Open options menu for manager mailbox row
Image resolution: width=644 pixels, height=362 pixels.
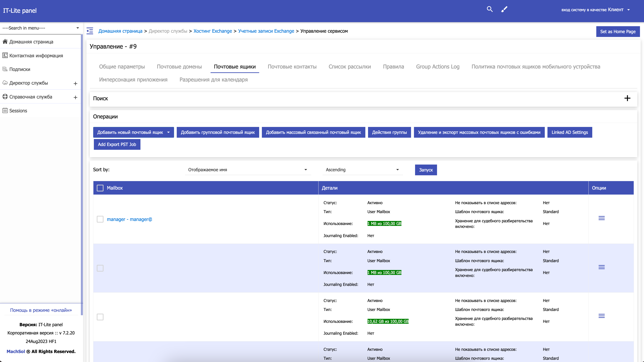[x=601, y=218]
